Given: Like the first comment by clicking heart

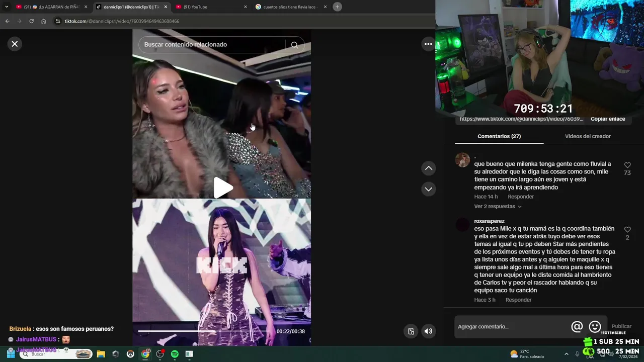Looking at the screenshot, I should click(x=627, y=165).
